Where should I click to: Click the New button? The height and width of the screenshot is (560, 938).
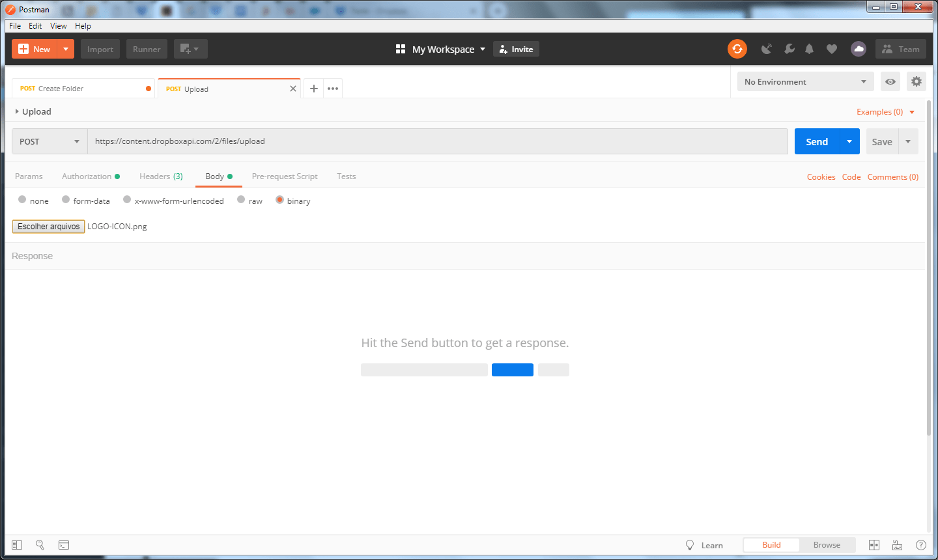pos(35,49)
